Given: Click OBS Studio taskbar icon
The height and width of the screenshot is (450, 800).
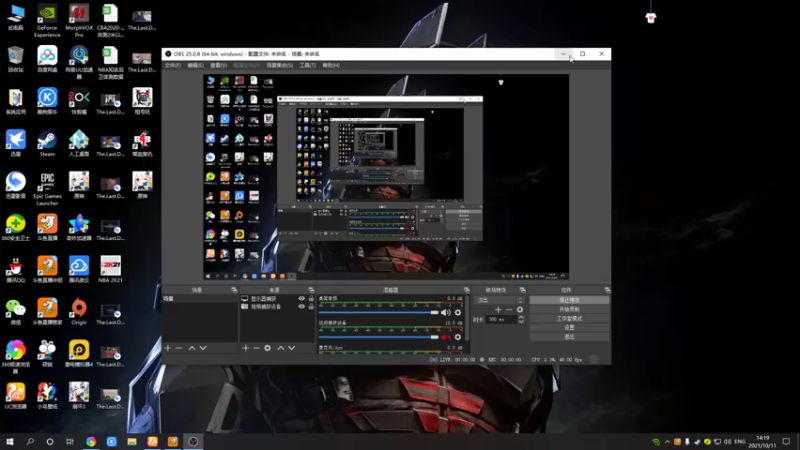Looking at the screenshot, I should 193,441.
